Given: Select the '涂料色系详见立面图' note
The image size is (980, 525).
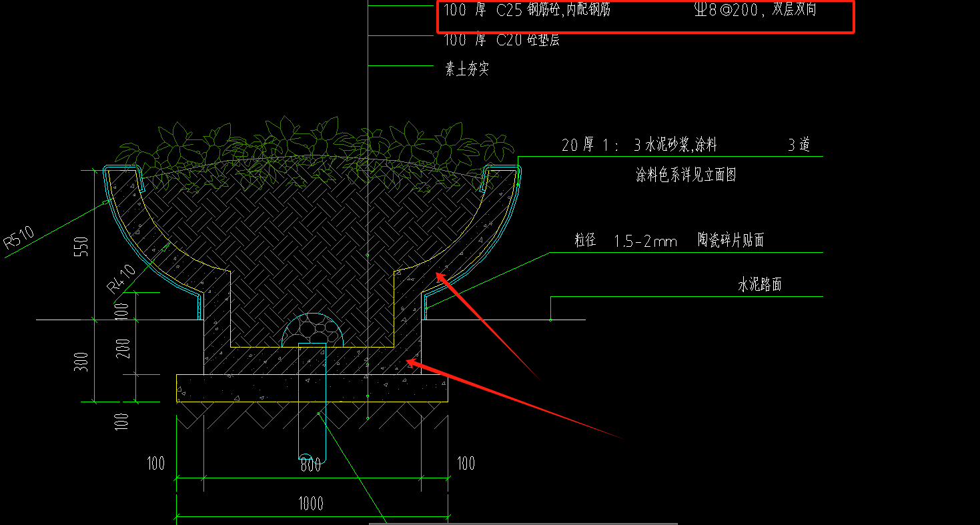Looking at the screenshot, I should 686,175.
